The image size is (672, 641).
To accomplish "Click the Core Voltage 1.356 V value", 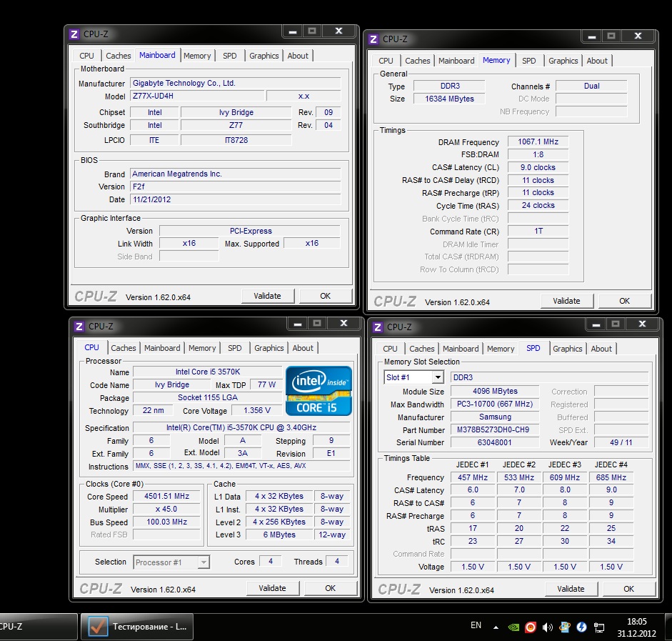I will pos(256,411).
